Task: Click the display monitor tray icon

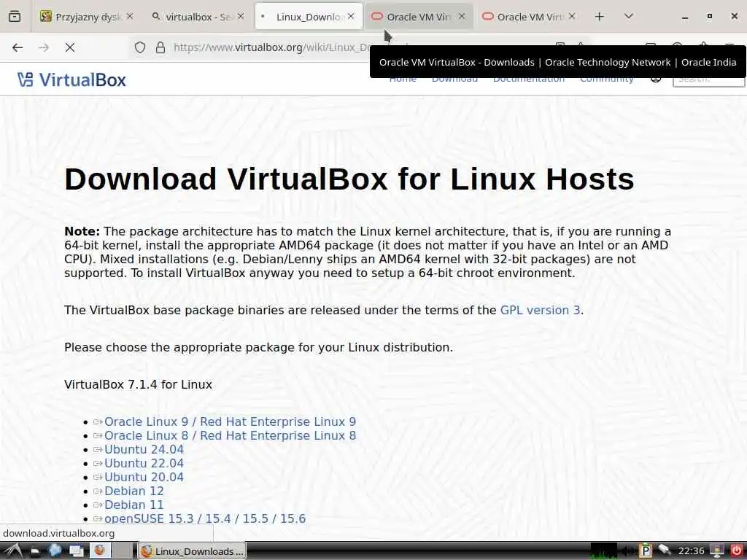Action: (x=716, y=551)
